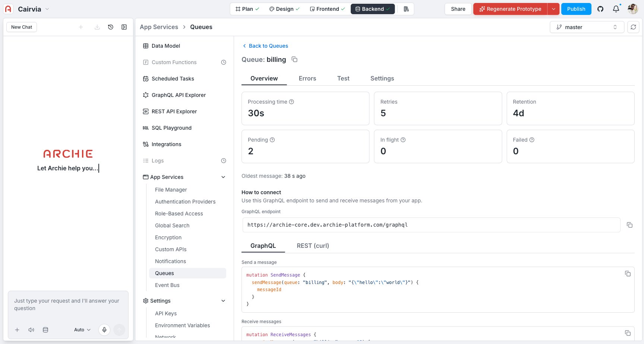Switch to the Frontend stage
The image size is (644, 344).
[327, 9]
